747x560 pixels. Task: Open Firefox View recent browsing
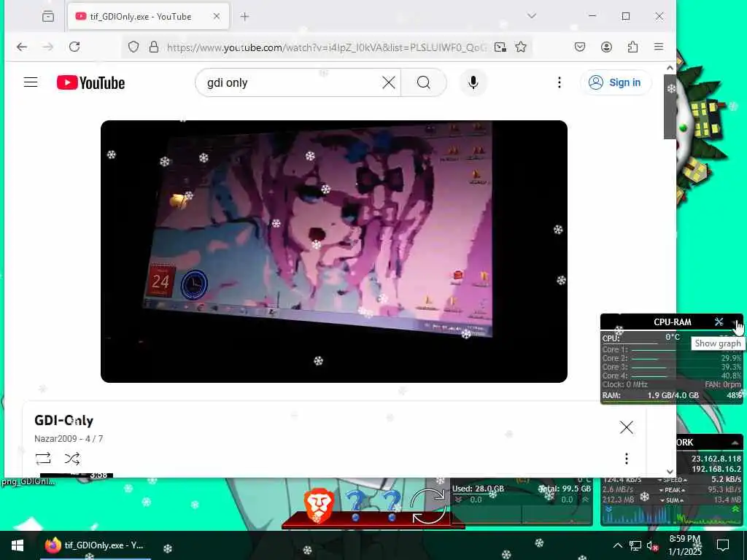click(48, 16)
